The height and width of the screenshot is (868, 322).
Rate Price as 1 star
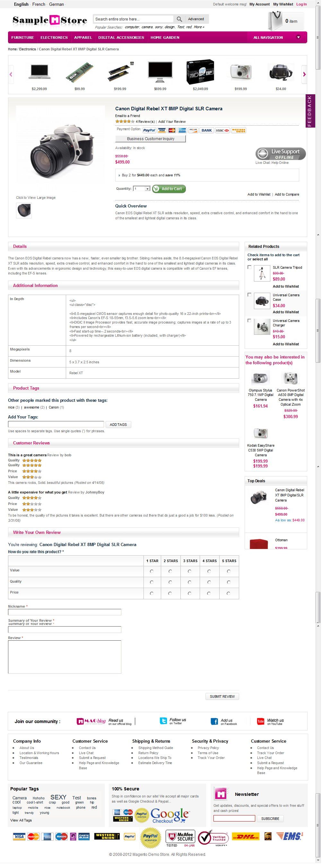(x=152, y=594)
